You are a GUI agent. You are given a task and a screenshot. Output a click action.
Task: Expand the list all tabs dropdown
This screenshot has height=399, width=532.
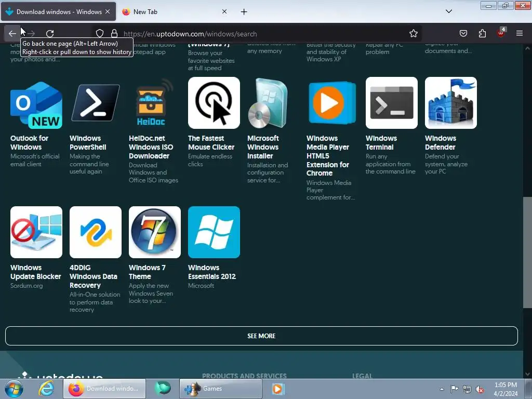click(x=448, y=11)
